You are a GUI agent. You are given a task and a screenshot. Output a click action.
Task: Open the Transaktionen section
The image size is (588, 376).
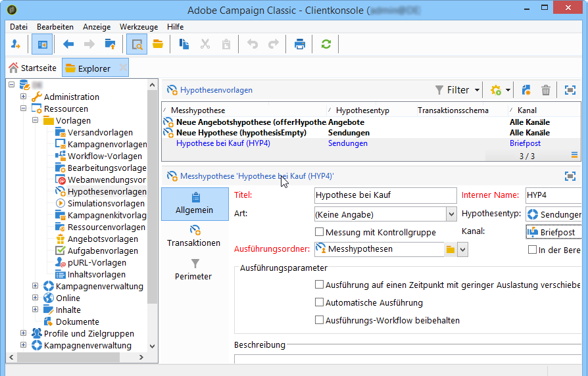tap(194, 236)
